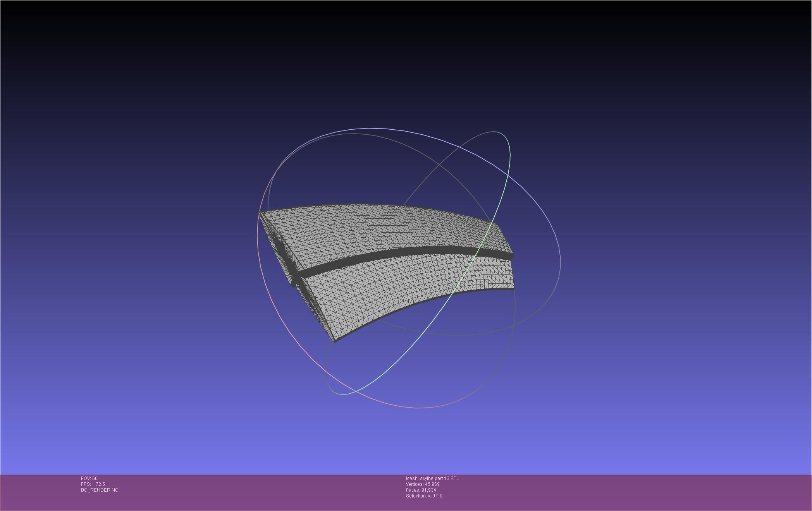Click the BO_RENDERING status text
Viewport: 812px width, 511px height.
(100, 490)
